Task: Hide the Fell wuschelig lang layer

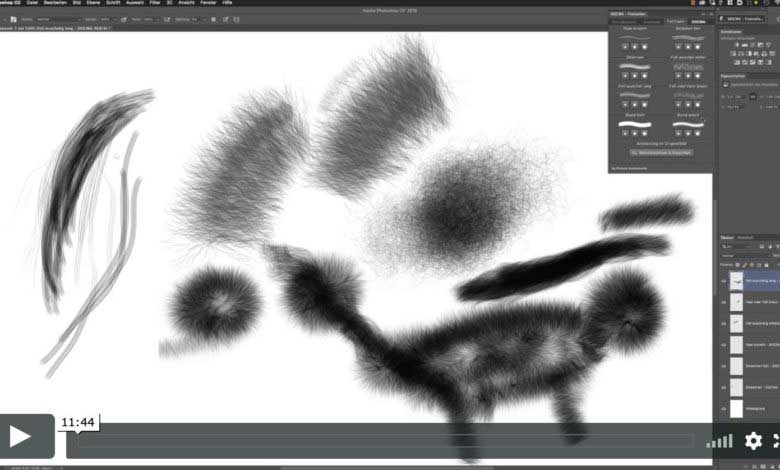Action: coord(724,282)
